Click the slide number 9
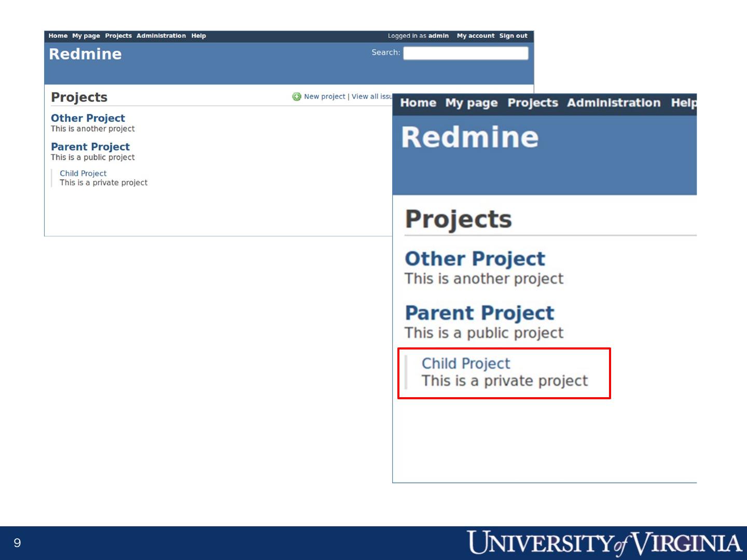 pyautogui.click(x=17, y=543)
